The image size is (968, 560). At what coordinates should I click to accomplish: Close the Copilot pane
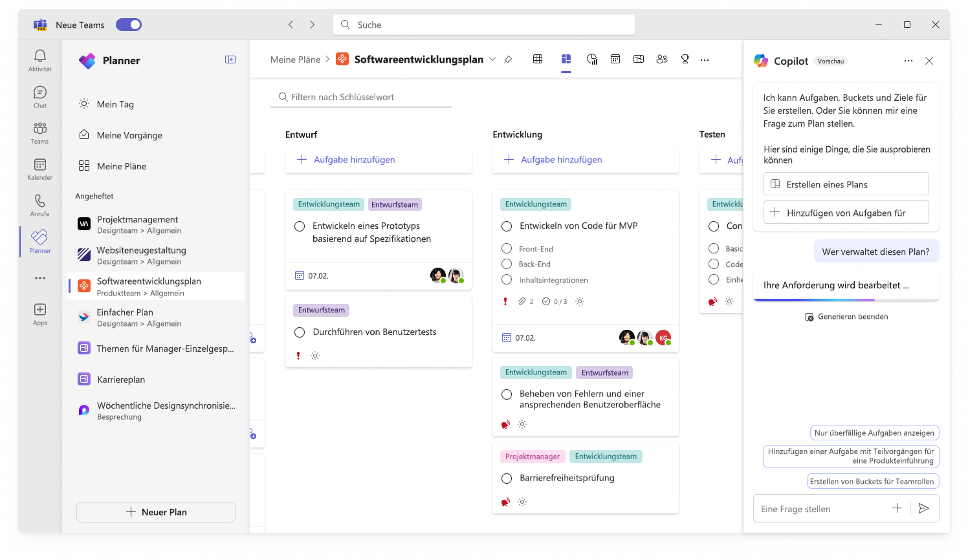point(929,61)
